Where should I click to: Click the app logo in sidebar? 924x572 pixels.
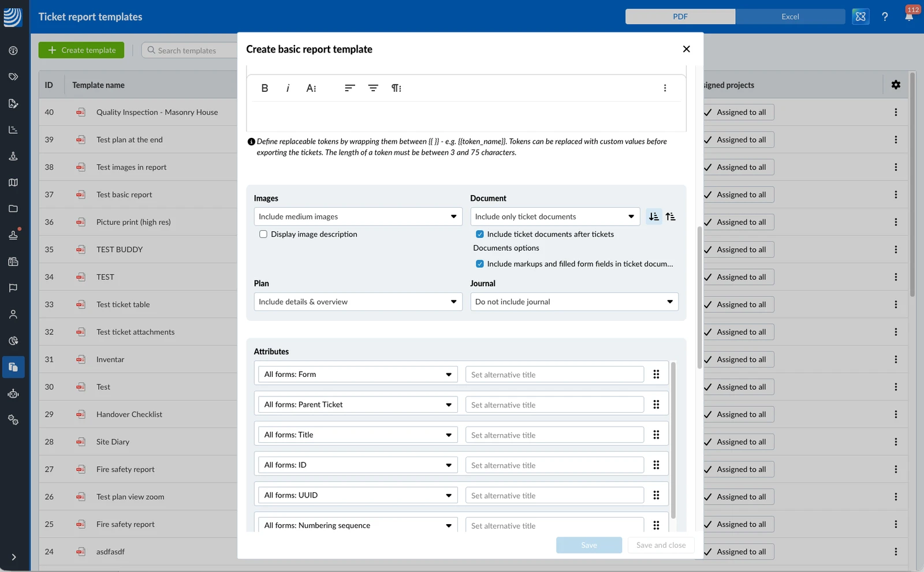[x=12, y=17]
